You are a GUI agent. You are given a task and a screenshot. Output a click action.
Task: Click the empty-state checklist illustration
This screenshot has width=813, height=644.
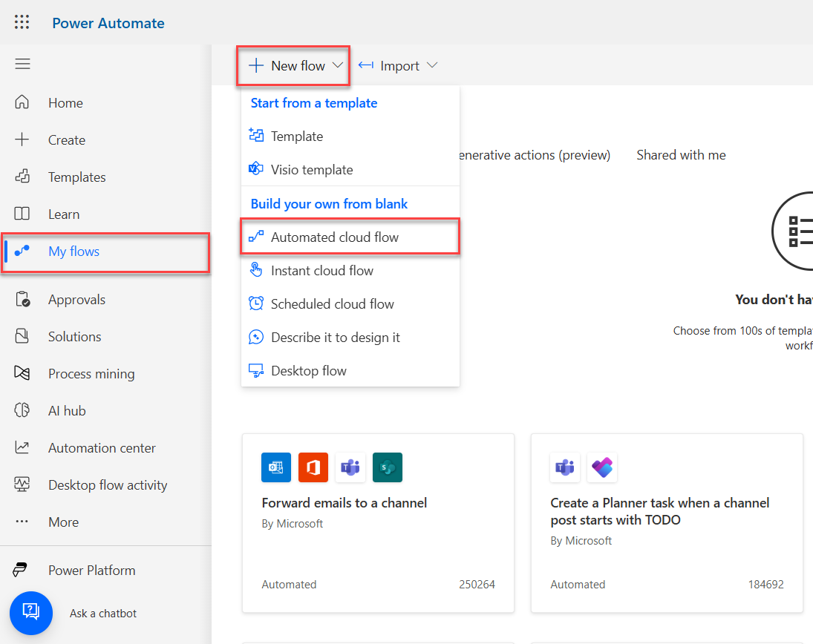tap(792, 231)
